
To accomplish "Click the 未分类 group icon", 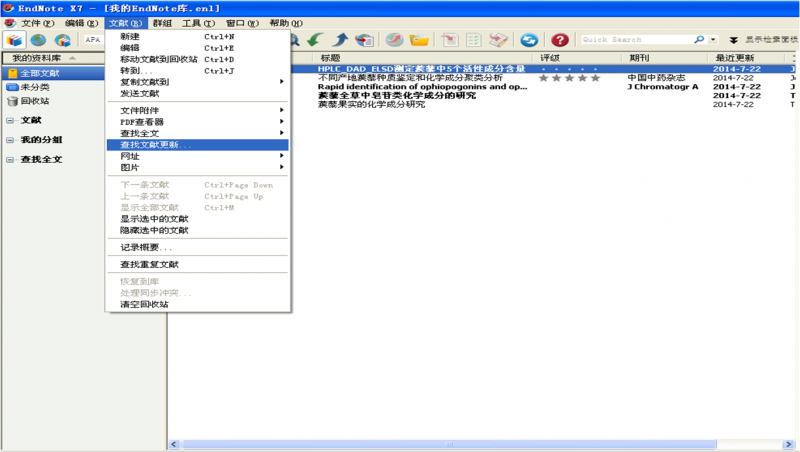I will point(13,87).
